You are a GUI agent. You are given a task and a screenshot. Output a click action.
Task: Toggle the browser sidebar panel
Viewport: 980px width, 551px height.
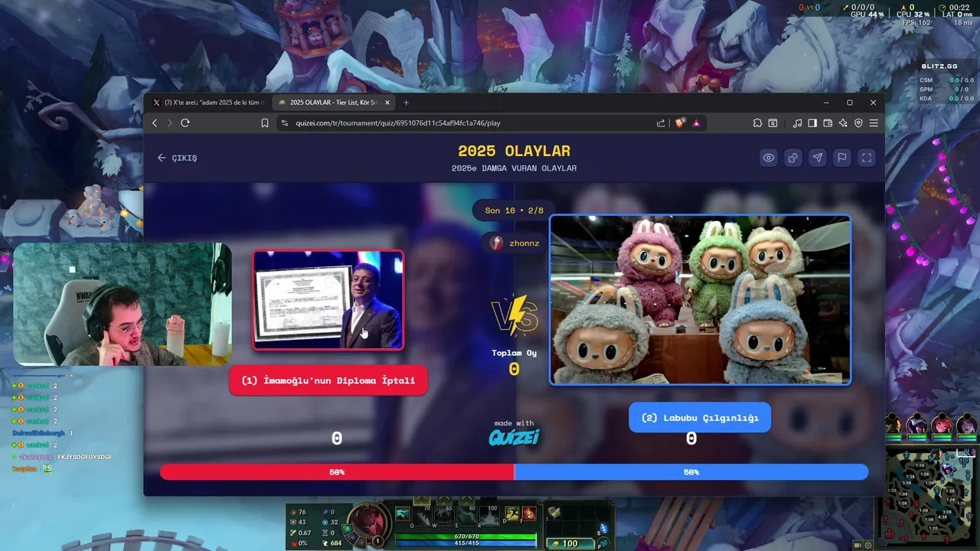pyautogui.click(x=812, y=123)
